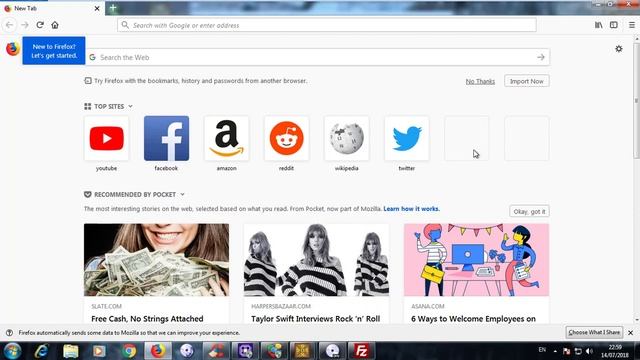
Task: Open the Library menu icon
Action: pyautogui.click(x=598, y=25)
